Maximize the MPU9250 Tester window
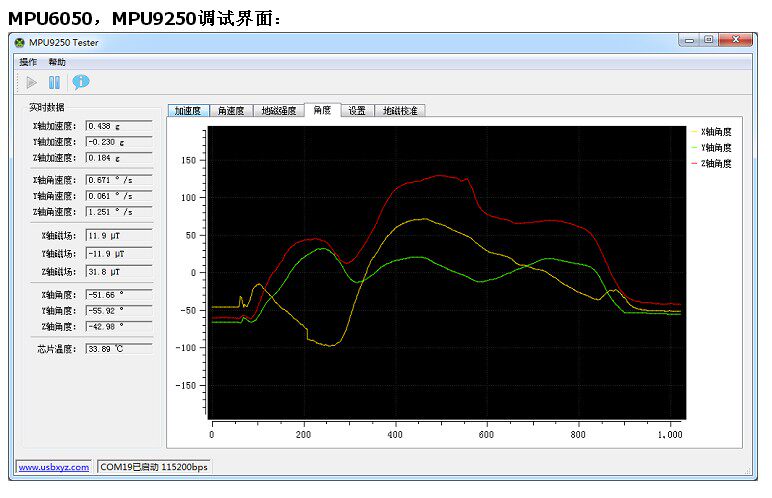The image size is (772, 498). 708,40
